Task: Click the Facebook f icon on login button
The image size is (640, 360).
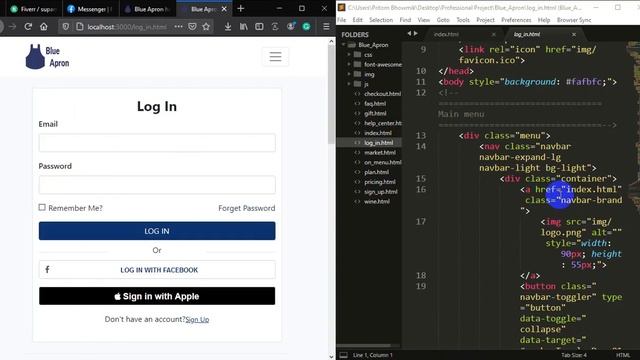Action: point(47,269)
